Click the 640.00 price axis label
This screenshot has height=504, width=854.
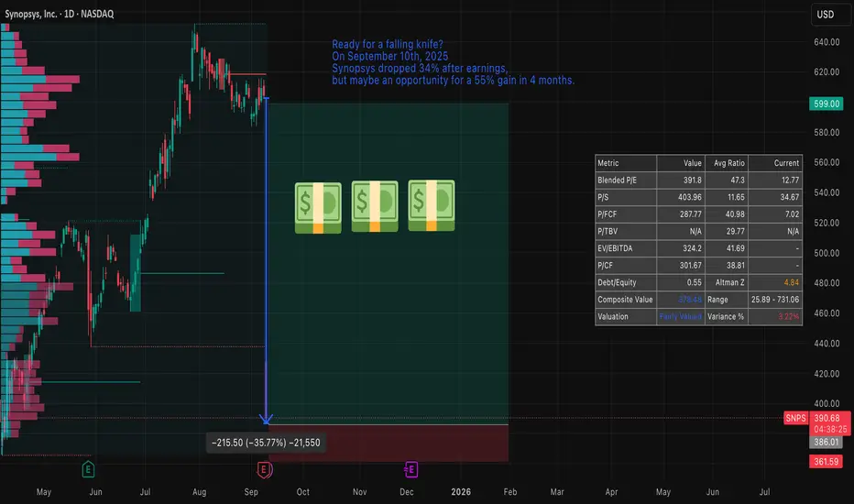click(827, 42)
